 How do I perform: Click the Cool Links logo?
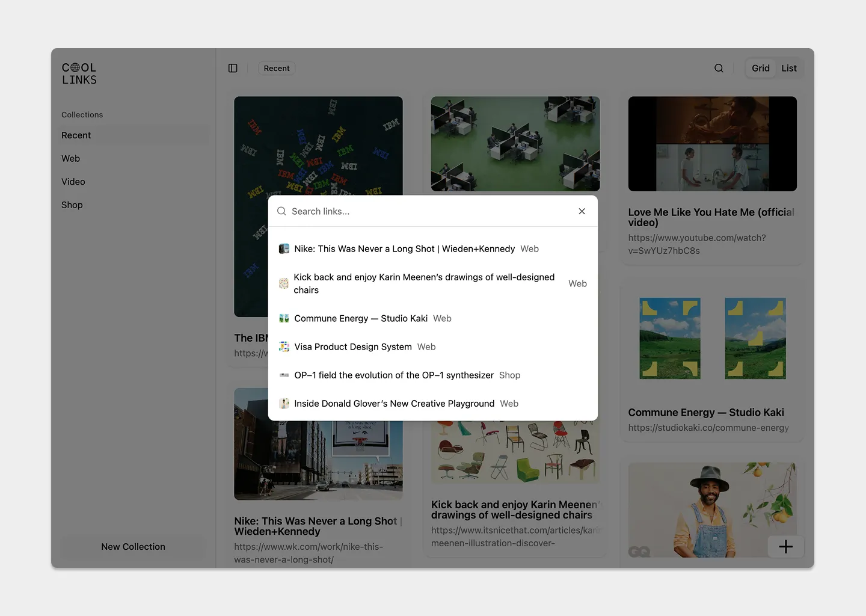pyautogui.click(x=79, y=73)
